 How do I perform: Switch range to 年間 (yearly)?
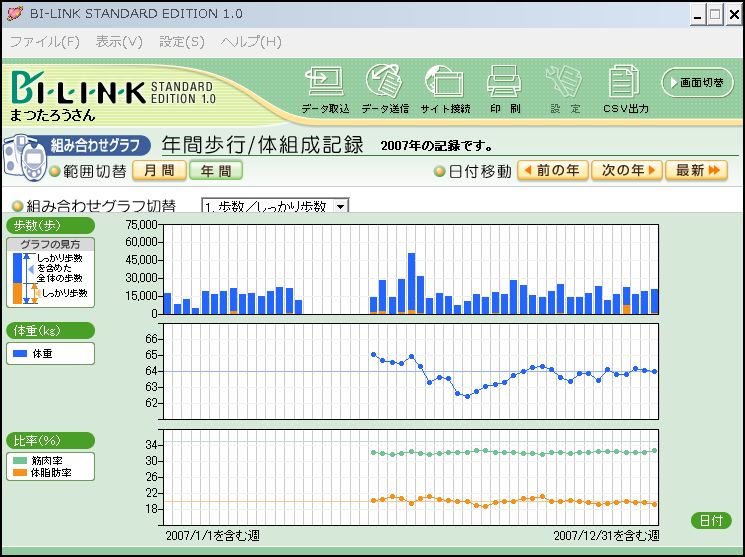pos(216,171)
